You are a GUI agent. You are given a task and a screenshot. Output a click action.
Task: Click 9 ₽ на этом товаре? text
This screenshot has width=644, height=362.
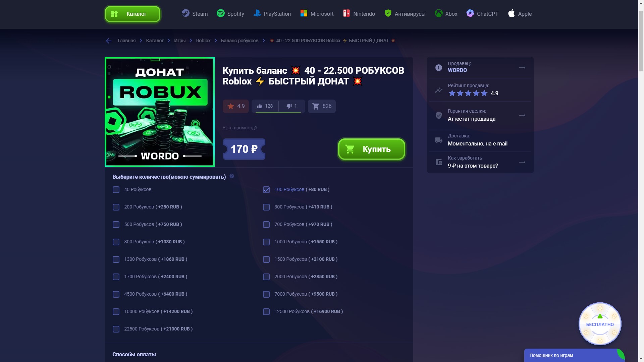[x=473, y=166]
